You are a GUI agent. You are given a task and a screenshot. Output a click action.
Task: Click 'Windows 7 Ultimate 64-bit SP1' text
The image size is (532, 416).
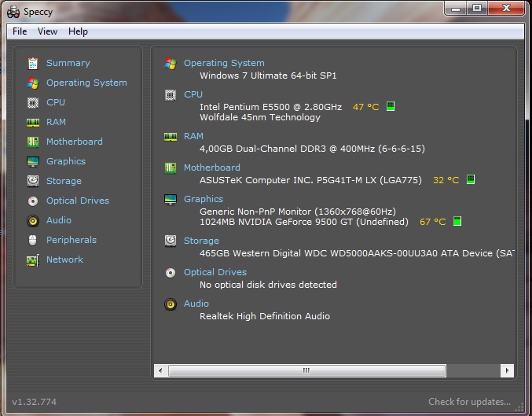pyautogui.click(x=268, y=75)
